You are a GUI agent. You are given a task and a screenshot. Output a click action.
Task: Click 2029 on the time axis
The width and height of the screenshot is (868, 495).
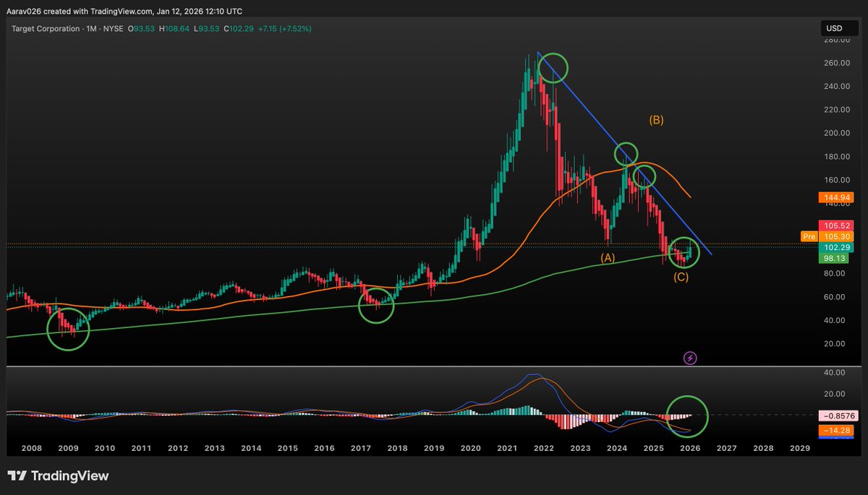point(799,448)
